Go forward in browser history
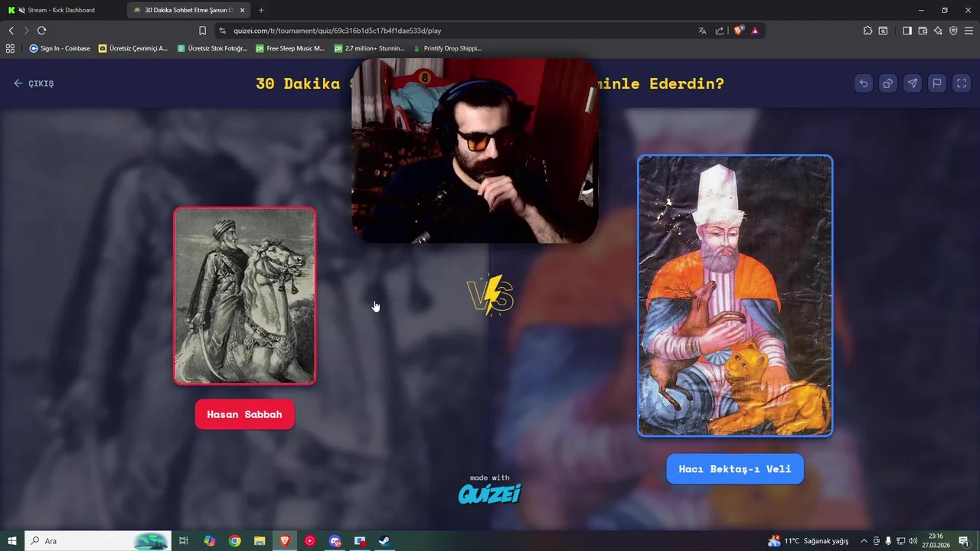Screen dimensions: 980x551 (x=26, y=31)
